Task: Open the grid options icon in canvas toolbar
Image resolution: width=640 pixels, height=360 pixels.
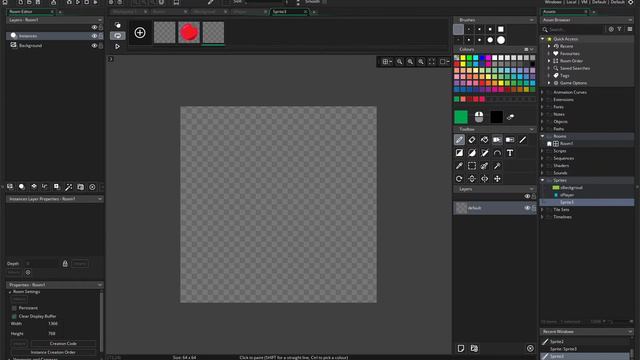Action: [387, 62]
